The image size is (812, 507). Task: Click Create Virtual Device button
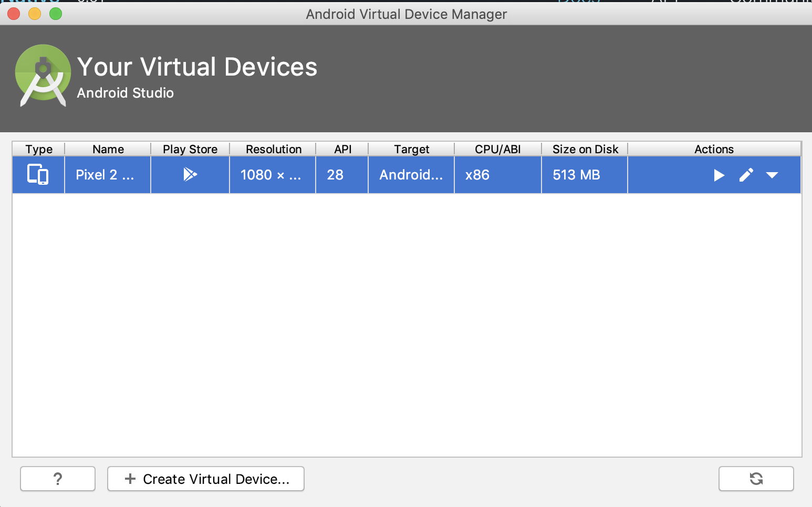(x=206, y=479)
